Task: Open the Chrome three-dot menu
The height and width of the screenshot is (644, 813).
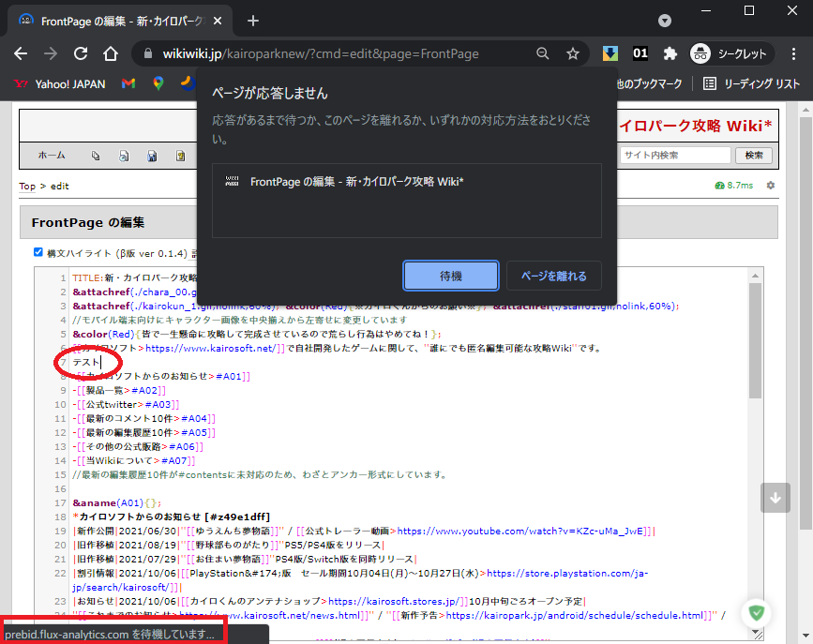Action: [x=793, y=53]
